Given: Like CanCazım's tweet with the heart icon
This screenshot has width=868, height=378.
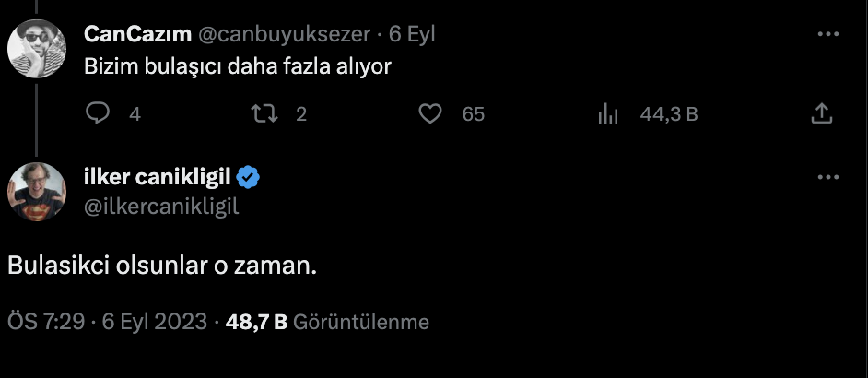Looking at the screenshot, I should tap(428, 114).
